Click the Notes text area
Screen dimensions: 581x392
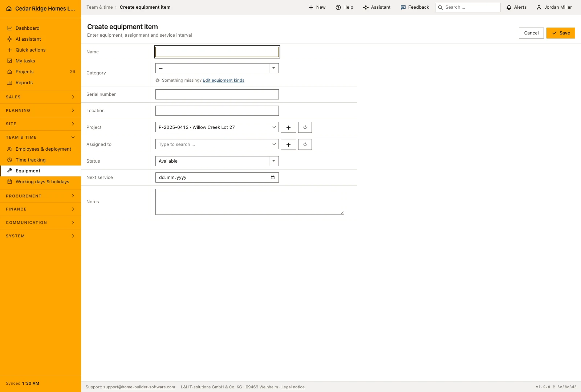[250, 202]
